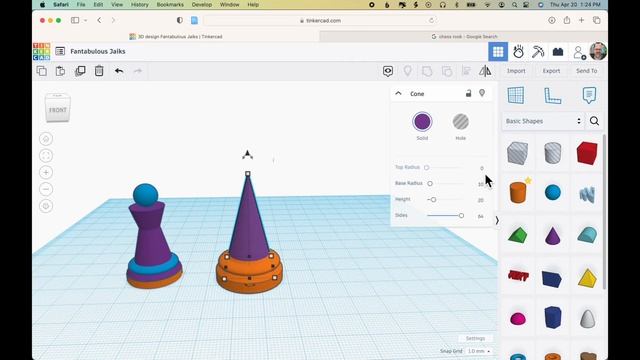Click the Export button
The width and height of the screenshot is (640, 360).
click(x=551, y=71)
